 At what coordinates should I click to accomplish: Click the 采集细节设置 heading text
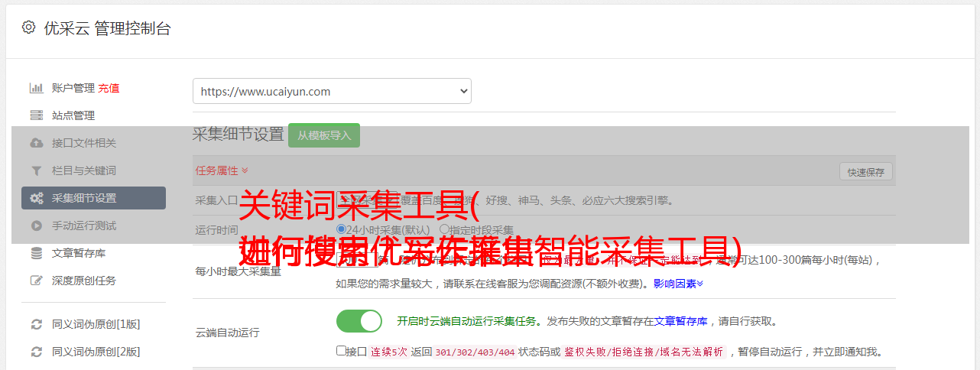click(x=239, y=135)
